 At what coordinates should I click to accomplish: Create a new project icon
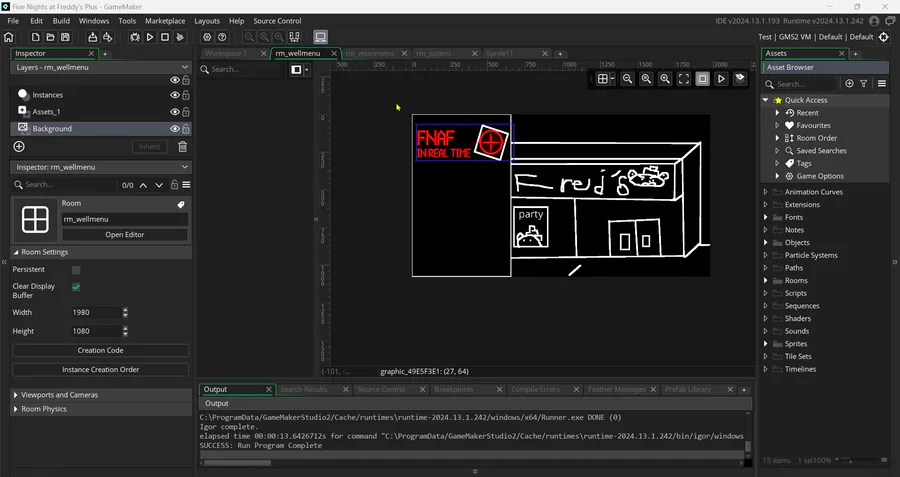(x=36, y=37)
